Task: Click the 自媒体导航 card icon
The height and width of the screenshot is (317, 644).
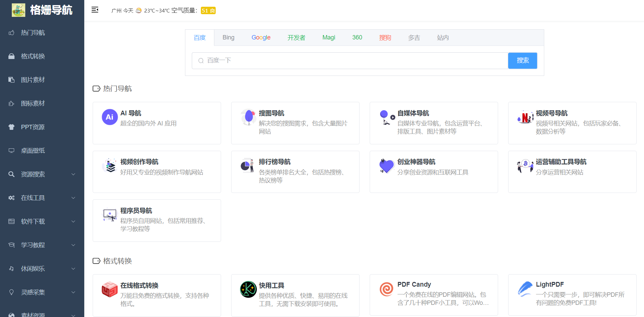Action: tap(387, 117)
